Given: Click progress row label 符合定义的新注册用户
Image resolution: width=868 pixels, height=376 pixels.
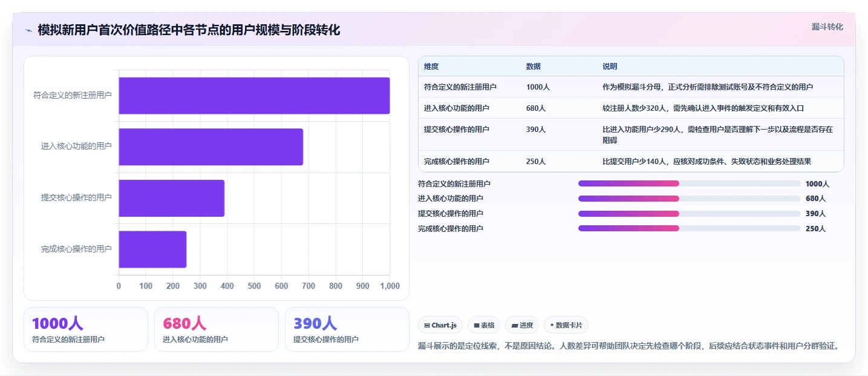Looking at the screenshot, I should pyautogui.click(x=454, y=183).
